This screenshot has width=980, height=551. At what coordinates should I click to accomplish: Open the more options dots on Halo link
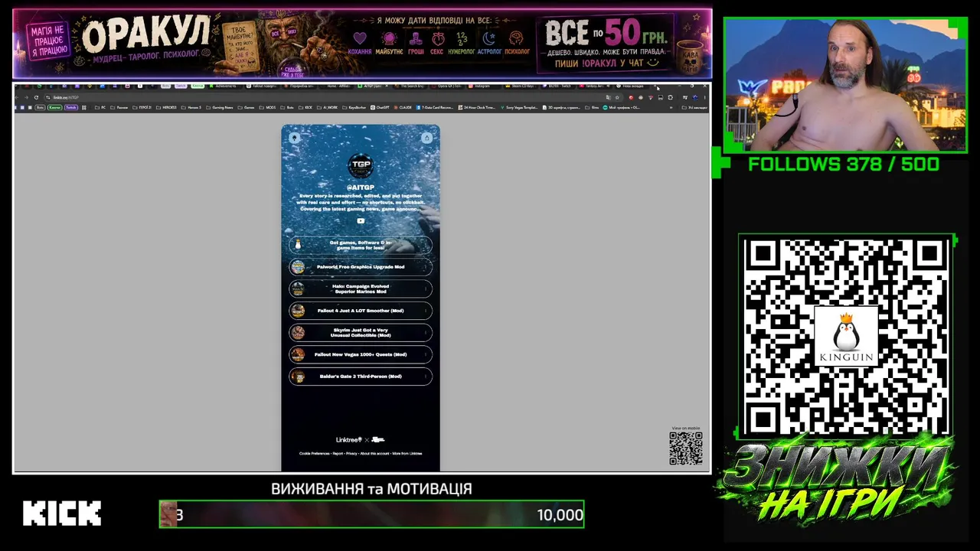coord(426,289)
